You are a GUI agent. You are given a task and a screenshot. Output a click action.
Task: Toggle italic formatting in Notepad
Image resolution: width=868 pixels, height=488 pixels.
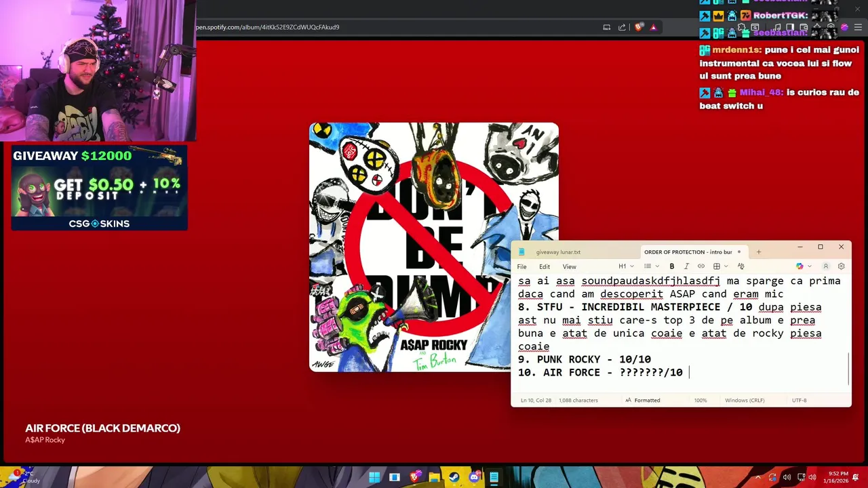686,266
